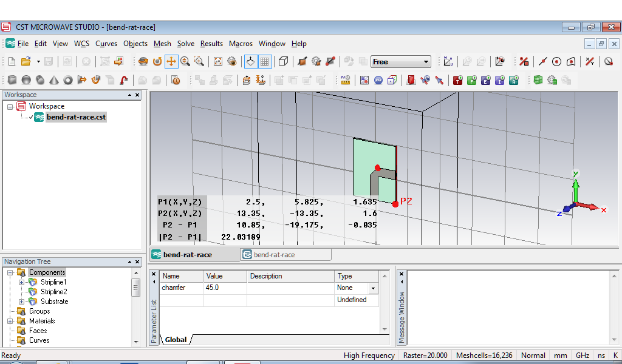The image size is (622, 364).
Task: Select the Zoom magnifier tool
Action: pyautogui.click(x=185, y=61)
